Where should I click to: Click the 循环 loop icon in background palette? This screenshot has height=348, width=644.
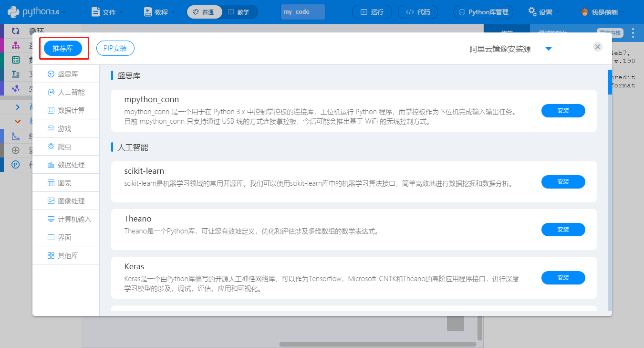16,31
